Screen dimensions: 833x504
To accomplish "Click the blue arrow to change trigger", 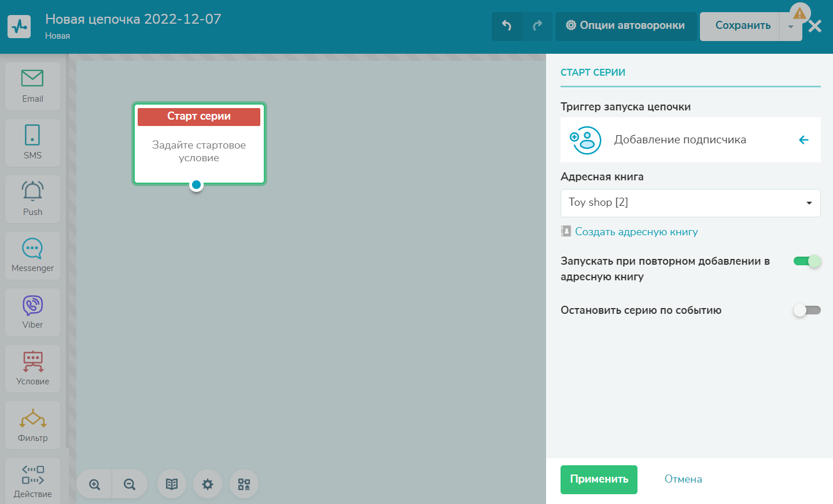I will pos(803,140).
